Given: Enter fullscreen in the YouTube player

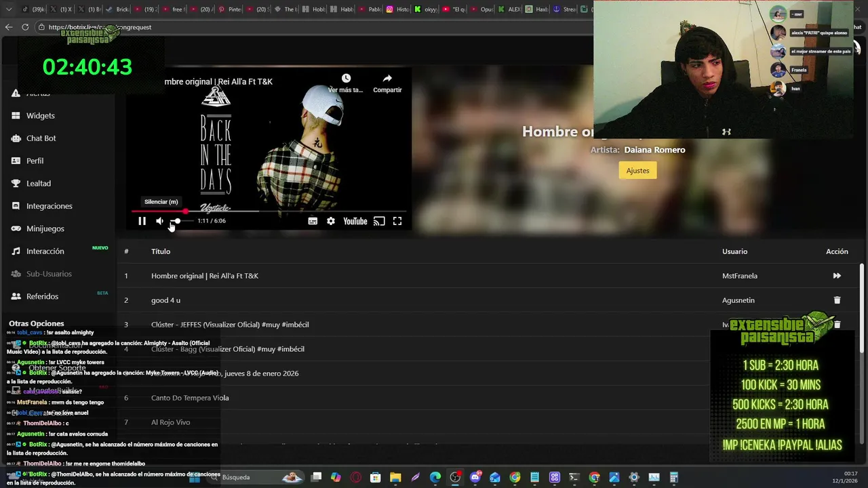Looking at the screenshot, I should coord(397,221).
